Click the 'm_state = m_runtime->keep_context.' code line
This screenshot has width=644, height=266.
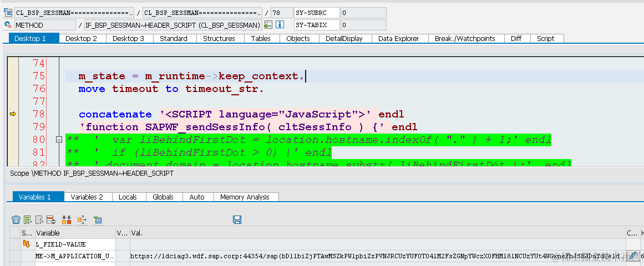[191, 76]
